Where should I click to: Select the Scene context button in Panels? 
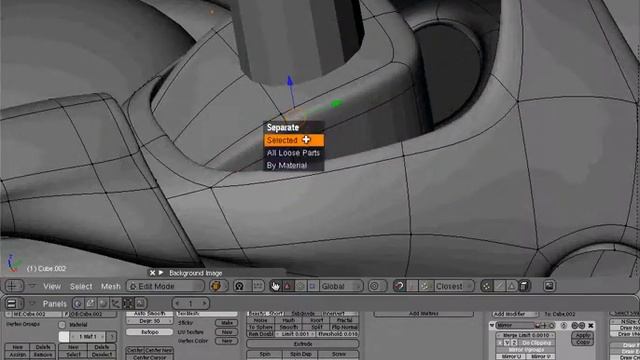coord(140,303)
